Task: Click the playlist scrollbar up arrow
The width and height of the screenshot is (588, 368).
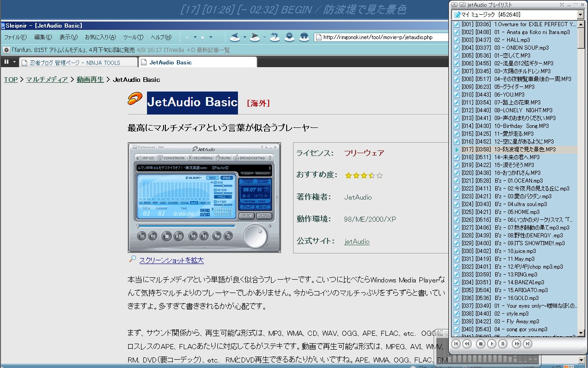Action: pos(581,24)
